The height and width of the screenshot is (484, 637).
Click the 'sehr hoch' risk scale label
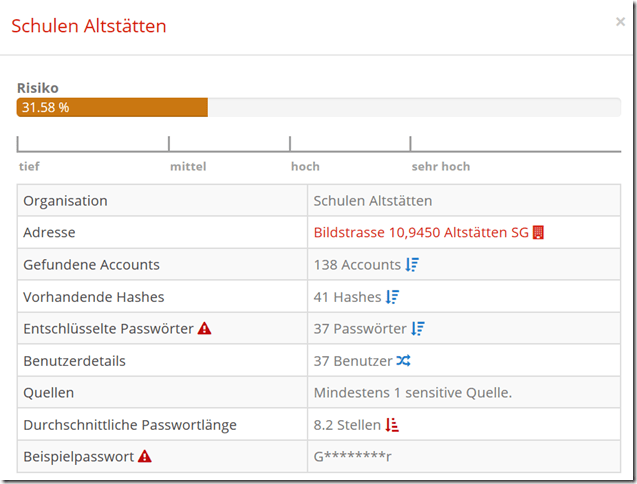pyautogui.click(x=440, y=166)
